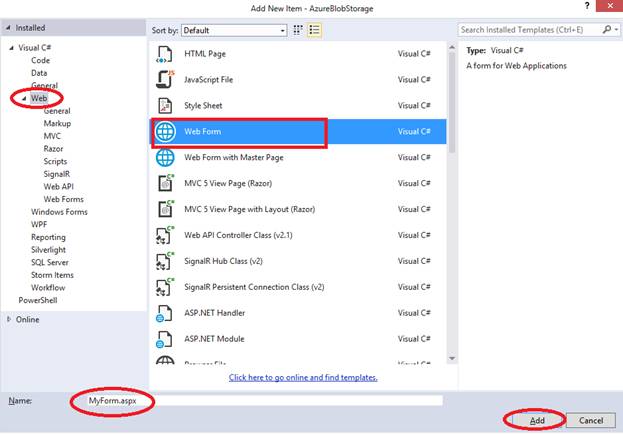This screenshot has width=623, height=434.
Task: Select the HTML Page template icon
Action: tap(164, 54)
